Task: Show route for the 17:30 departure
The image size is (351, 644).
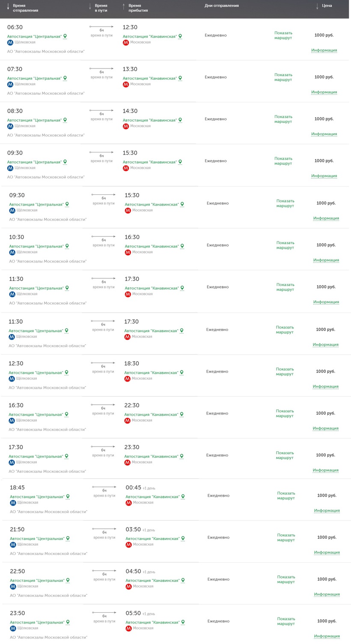Action: point(285,455)
